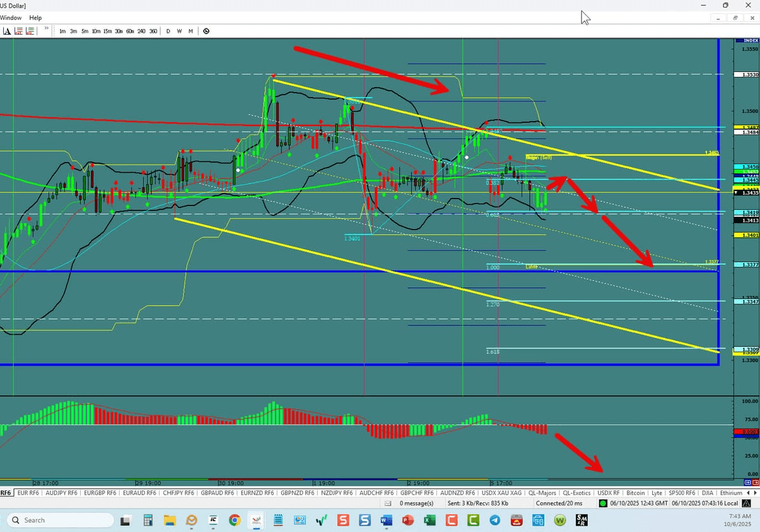The image size is (760, 532).
Task: Click the green connection status indicator
Action: click(602, 503)
